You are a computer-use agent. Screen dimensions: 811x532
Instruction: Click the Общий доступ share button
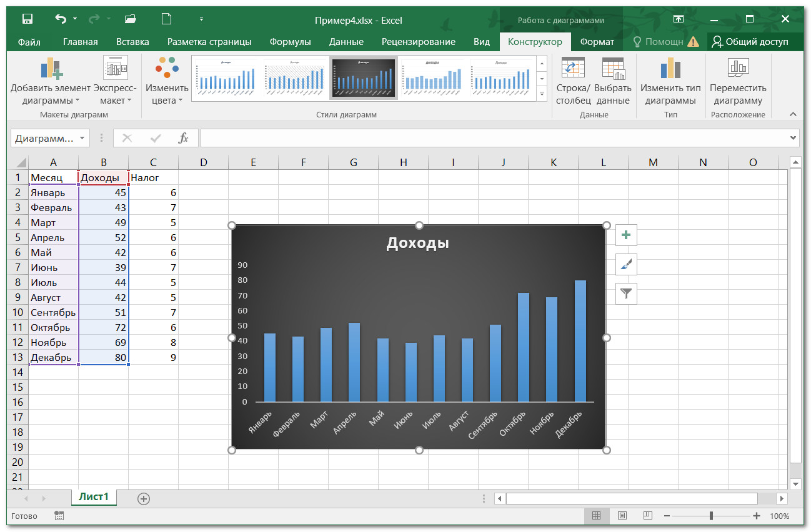click(x=750, y=42)
